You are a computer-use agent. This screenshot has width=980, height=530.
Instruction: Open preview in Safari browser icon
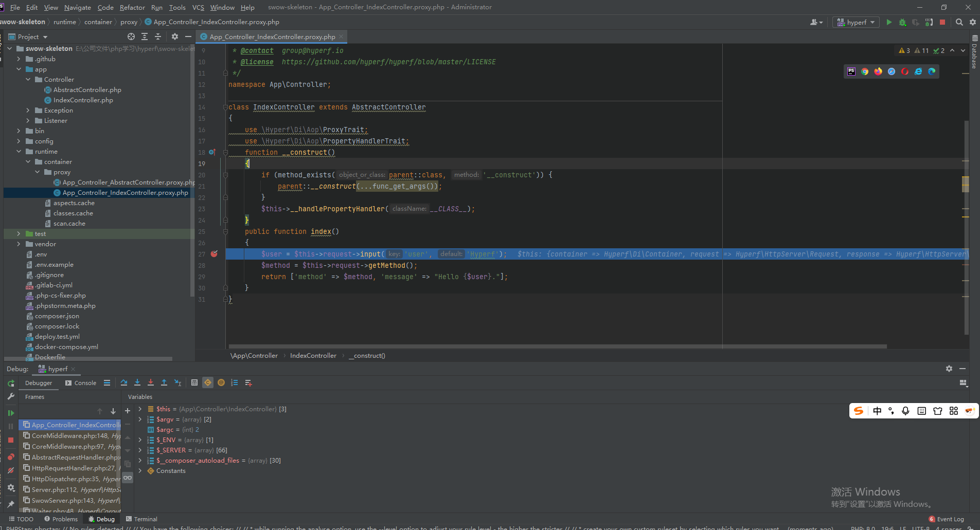[892, 71]
